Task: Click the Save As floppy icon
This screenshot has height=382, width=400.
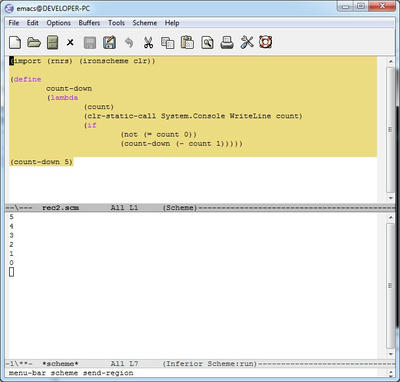Action: (109, 42)
